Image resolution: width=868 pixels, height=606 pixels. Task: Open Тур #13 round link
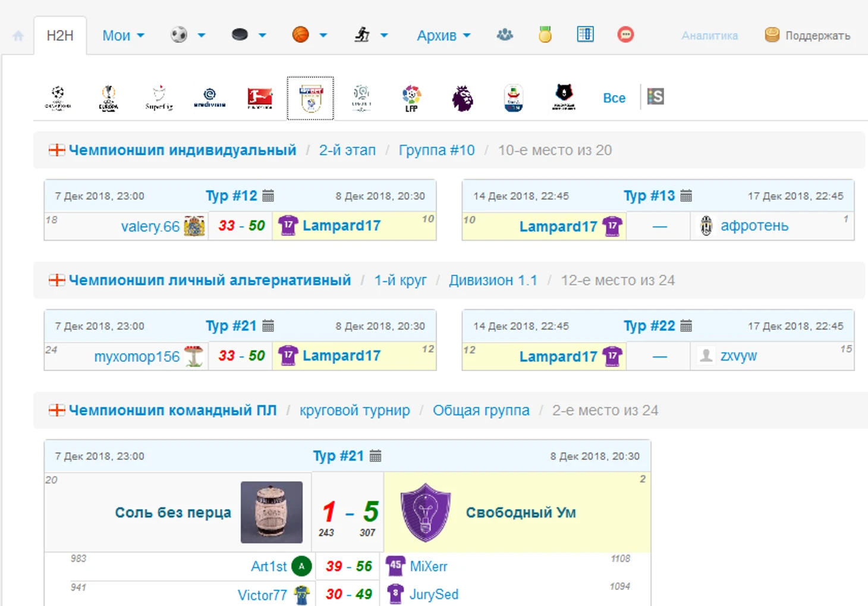(649, 196)
